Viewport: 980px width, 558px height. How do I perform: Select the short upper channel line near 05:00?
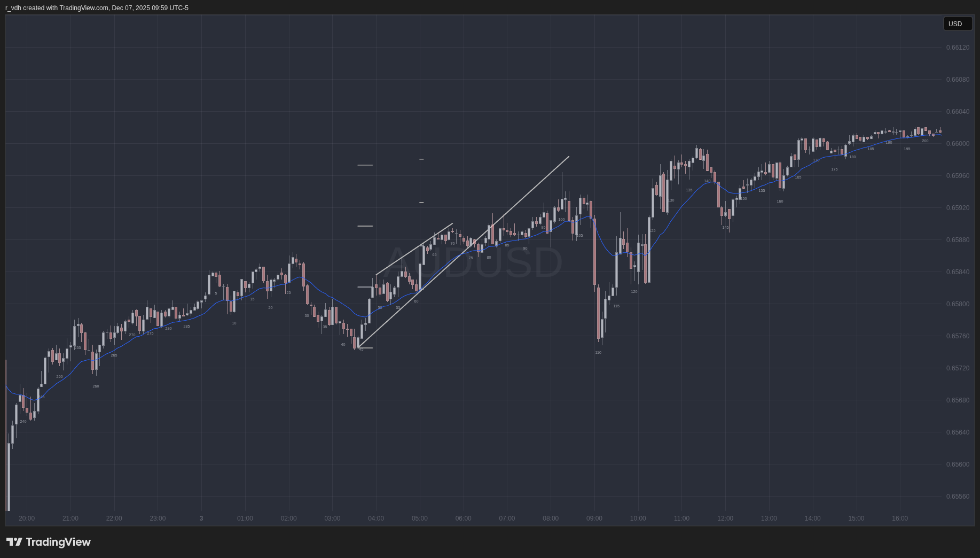[x=414, y=249]
